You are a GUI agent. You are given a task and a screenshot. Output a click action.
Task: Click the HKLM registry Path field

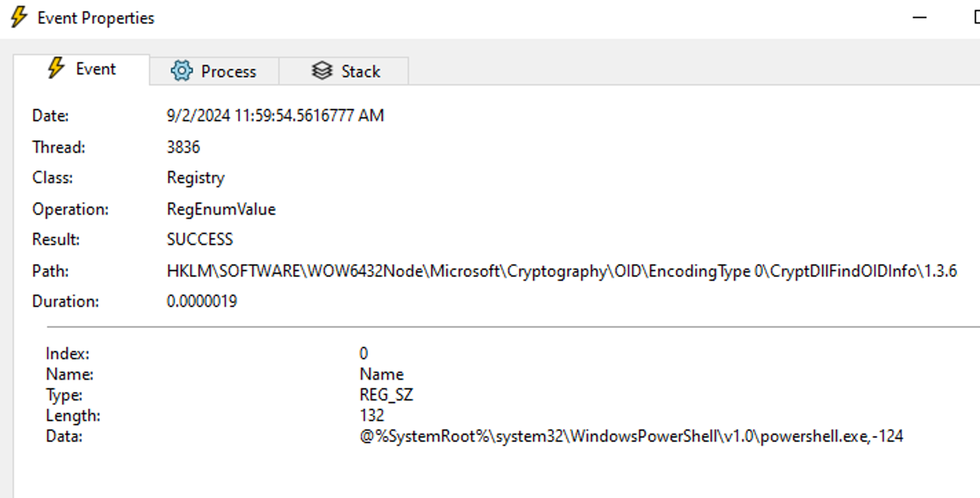coord(562,271)
